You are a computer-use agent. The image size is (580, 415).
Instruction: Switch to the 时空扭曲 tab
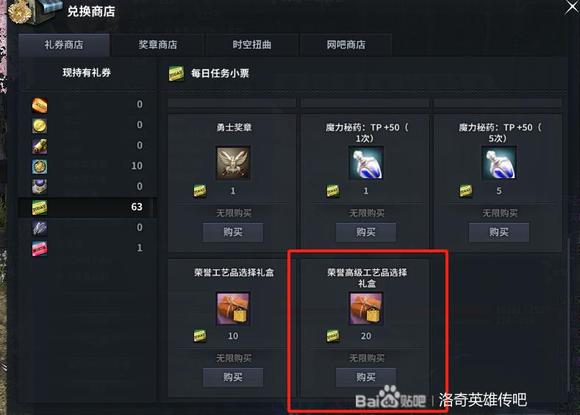point(252,45)
